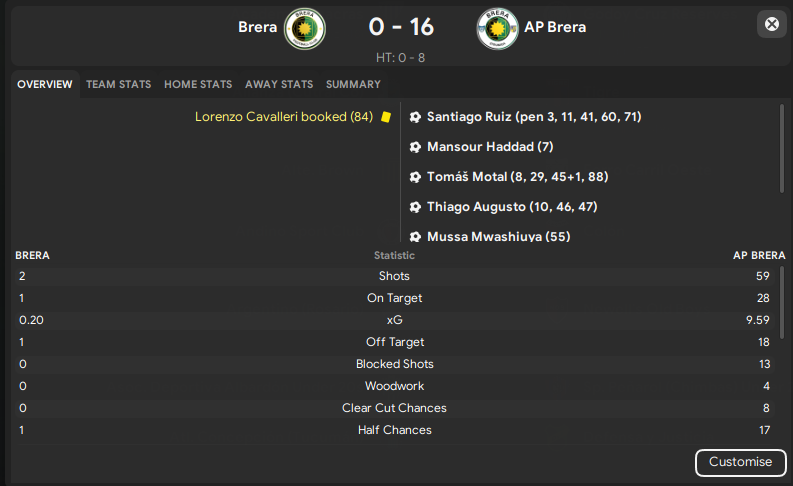Select the Away Stats tab
The width and height of the screenshot is (793, 486).
(279, 84)
